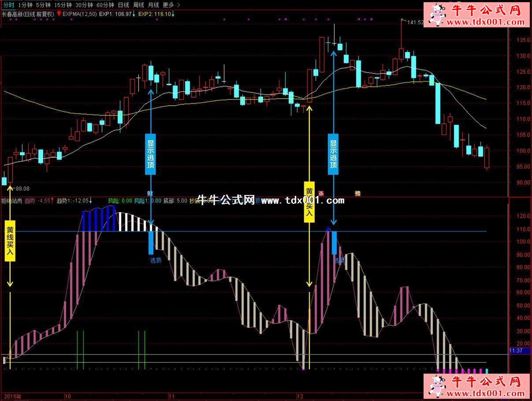Viewport: 532px width, 401px height.
Task: Click the cow logo in bottom-right watermark
Action: (437, 386)
